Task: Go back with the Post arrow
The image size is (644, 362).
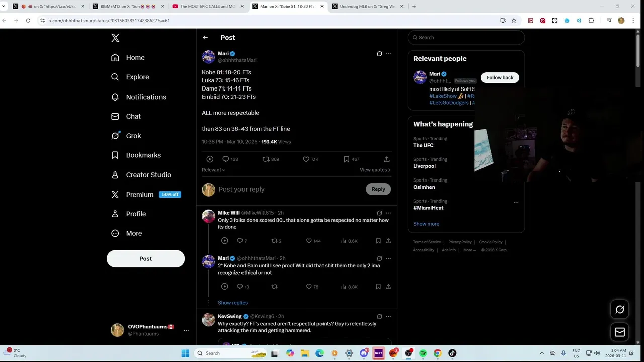Action: click(205, 38)
